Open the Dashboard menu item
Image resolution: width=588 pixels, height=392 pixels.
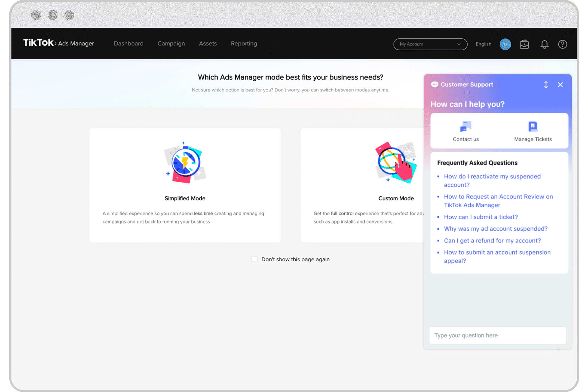(x=128, y=43)
